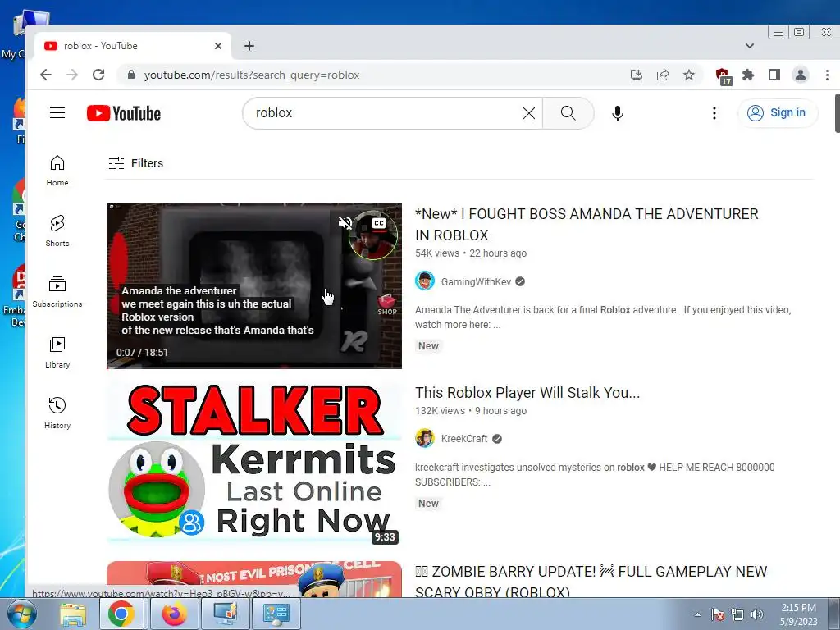This screenshot has height=630, width=840.
Task: Visit KreekCraft channel name link
Action: tap(464, 439)
